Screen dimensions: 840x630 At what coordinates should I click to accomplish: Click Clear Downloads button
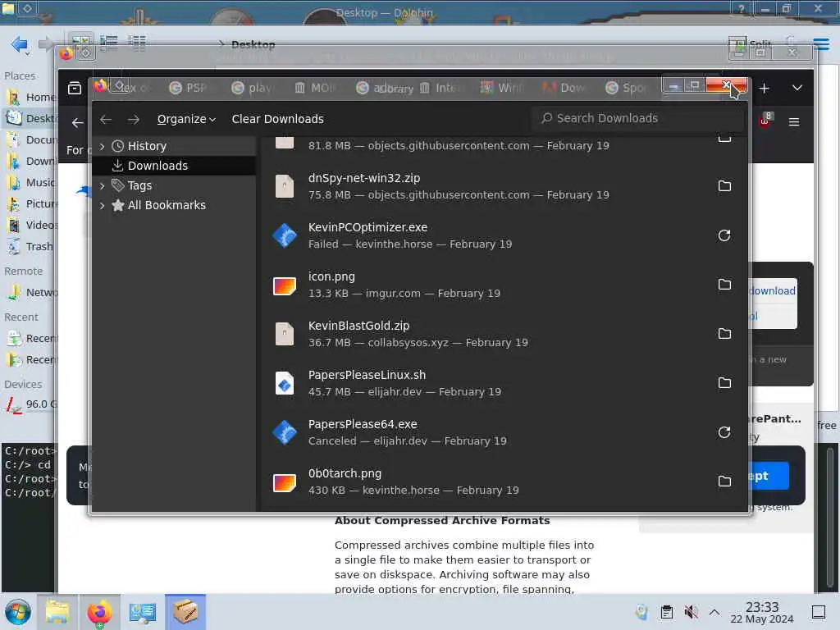coord(277,119)
